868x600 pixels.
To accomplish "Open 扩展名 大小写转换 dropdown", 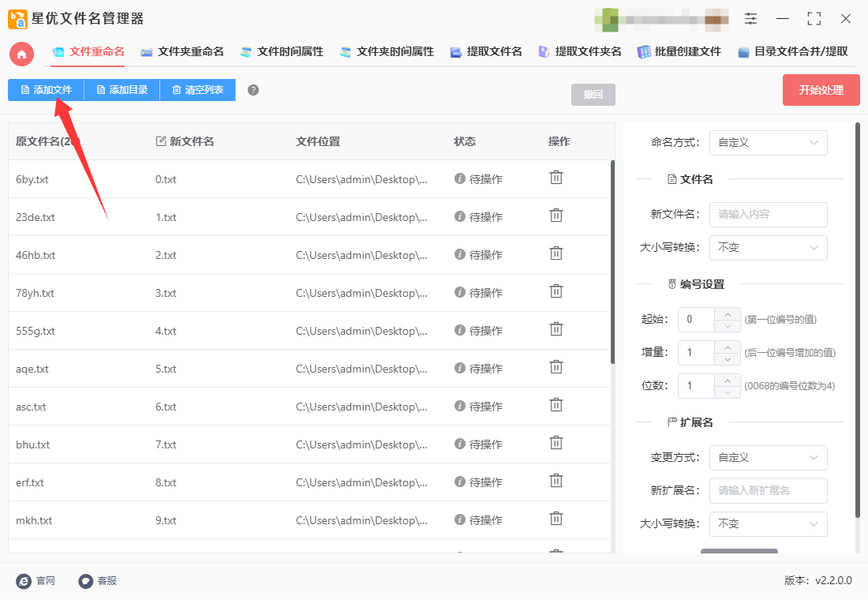I will [x=768, y=524].
